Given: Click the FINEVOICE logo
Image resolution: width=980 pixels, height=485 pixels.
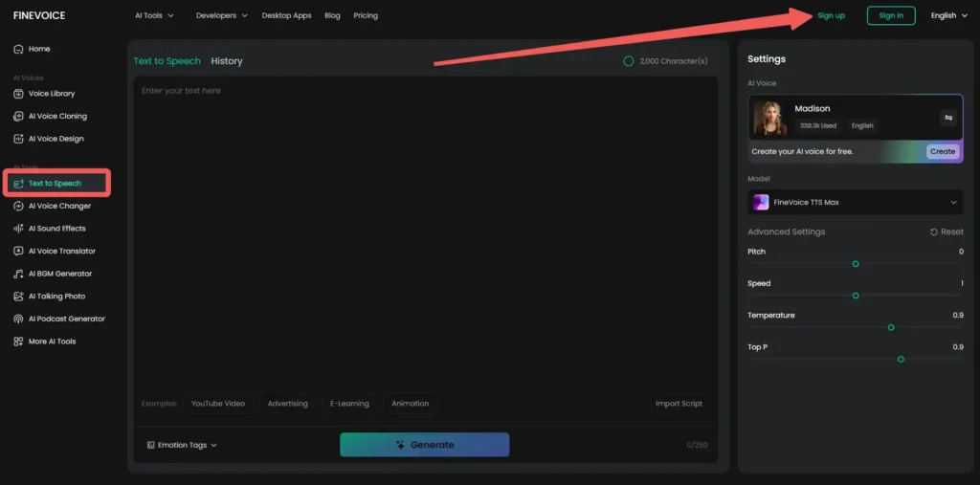Looking at the screenshot, I should [x=38, y=15].
